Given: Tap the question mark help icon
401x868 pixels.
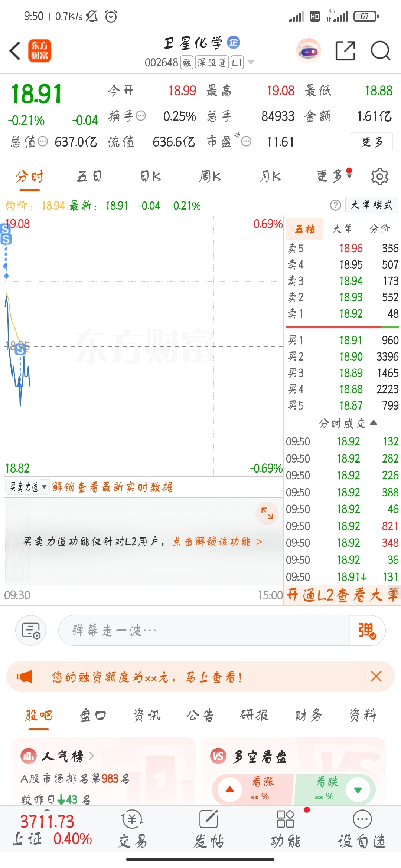Looking at the screenshot, I should click(x=336, y=205).
